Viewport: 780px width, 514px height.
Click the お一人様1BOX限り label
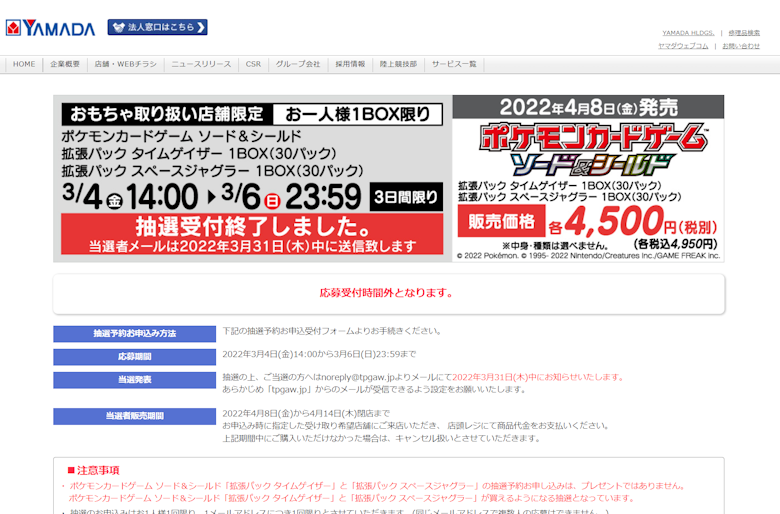(358, 114)
